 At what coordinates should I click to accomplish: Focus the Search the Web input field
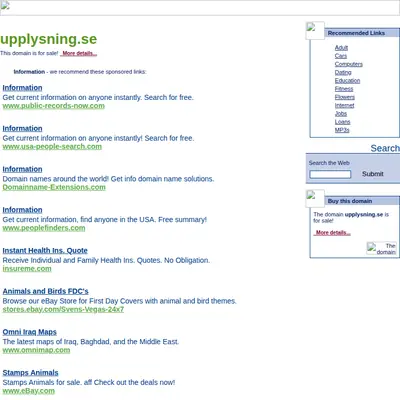[x=330, y=174]
